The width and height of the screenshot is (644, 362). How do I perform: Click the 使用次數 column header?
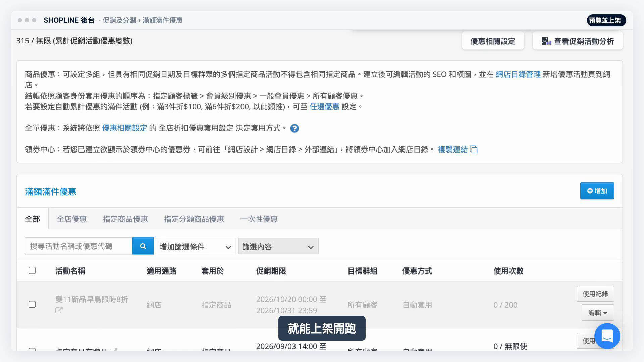(x=508, y=271)
